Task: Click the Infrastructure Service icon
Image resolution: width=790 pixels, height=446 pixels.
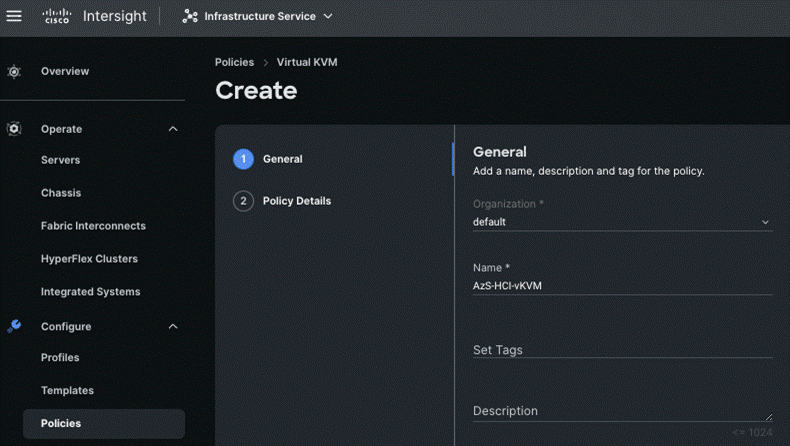Action: (190, 16)
